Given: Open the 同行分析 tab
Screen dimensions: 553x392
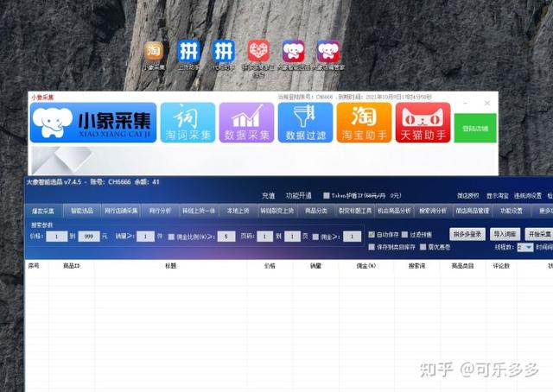Looking at the screenshot, I should click(x=160, y=211).
